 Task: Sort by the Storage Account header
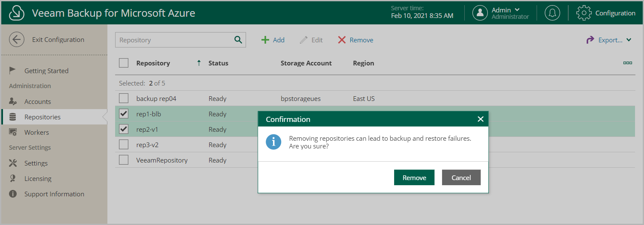[306, 63]
